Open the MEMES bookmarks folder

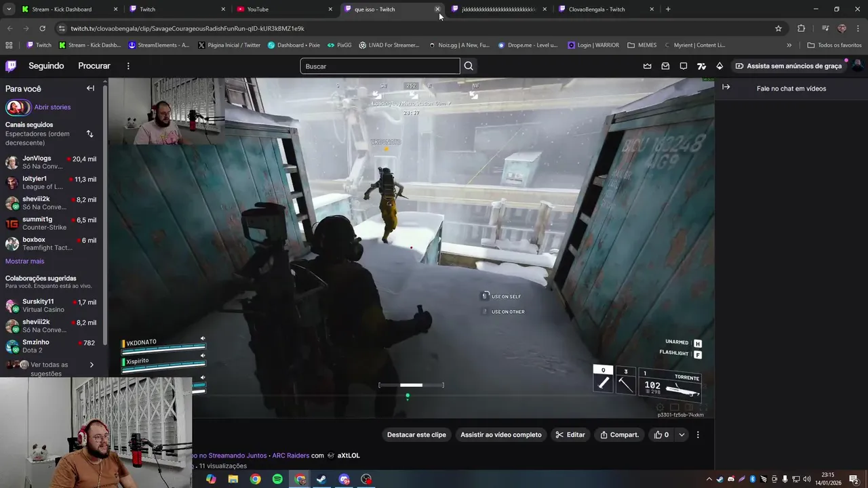(x=642, y=45)
